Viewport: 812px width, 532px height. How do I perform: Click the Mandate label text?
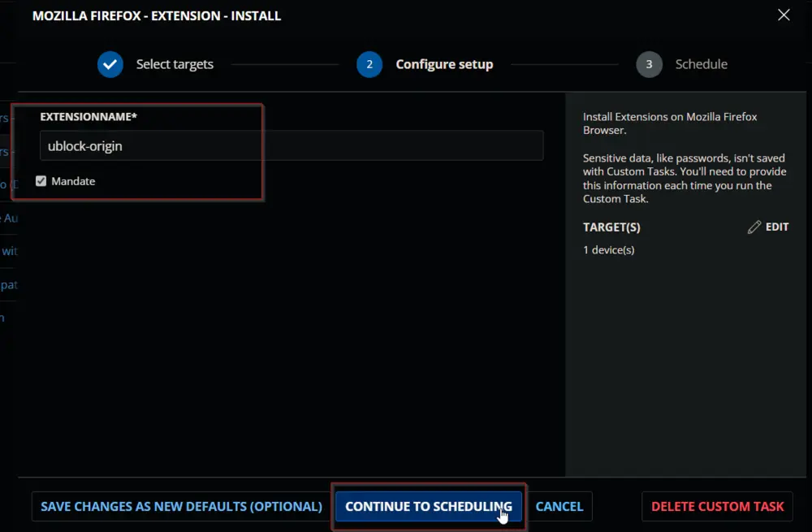coord(73,181)
